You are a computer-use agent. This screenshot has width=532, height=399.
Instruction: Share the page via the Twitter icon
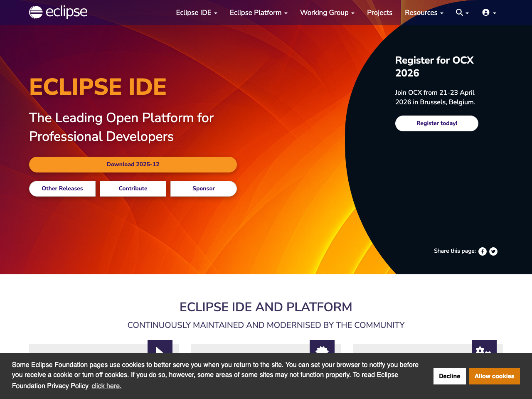(x=493, y=251)
